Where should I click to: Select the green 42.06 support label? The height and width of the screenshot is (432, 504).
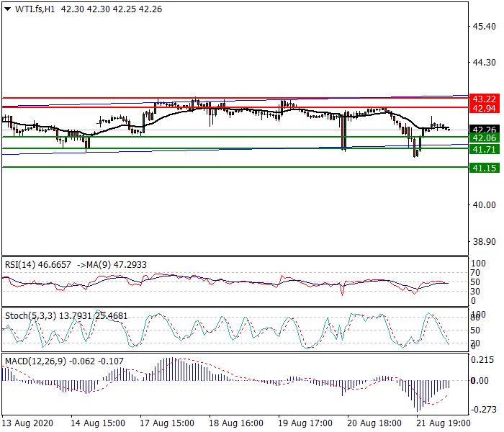(482, 138)
